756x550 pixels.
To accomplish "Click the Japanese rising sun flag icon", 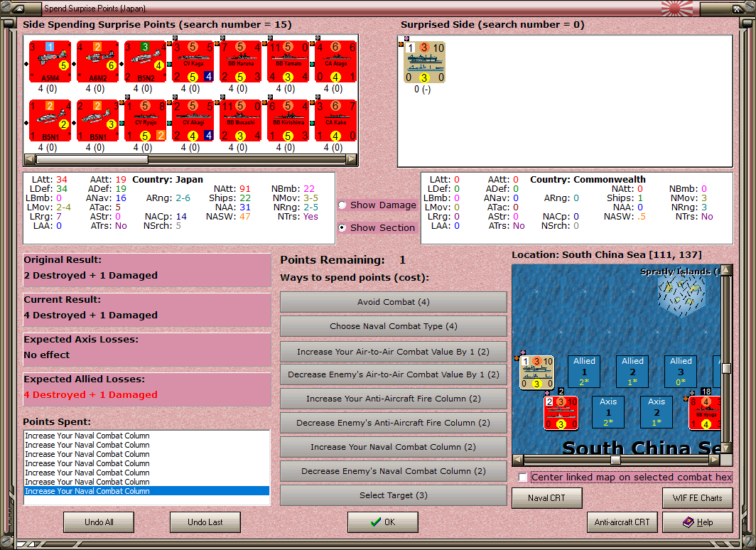I will [677, 9].
